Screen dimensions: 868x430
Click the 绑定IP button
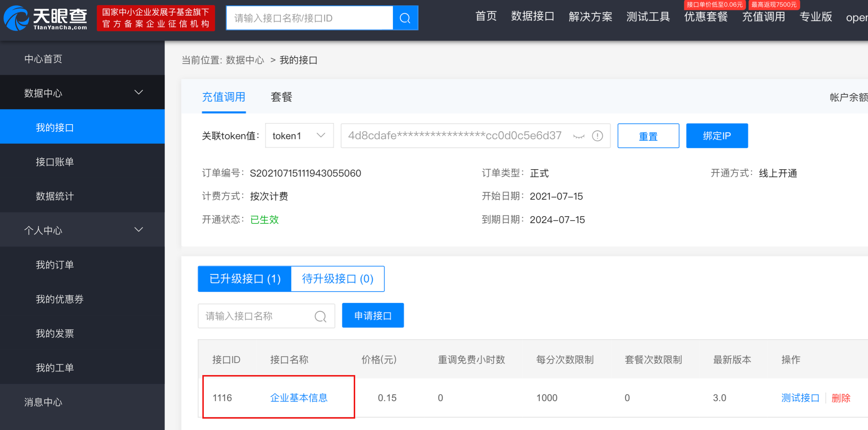coord(717,136)
